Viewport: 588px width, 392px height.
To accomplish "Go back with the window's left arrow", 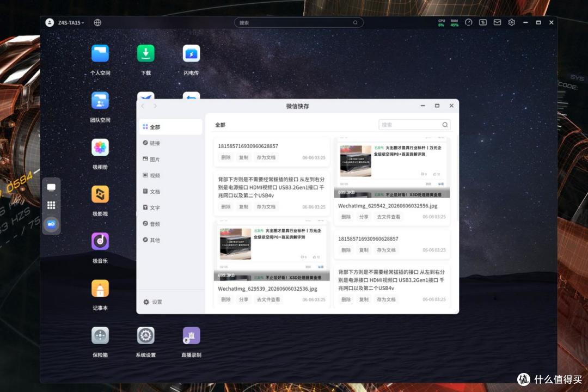I will pos(143,106).
